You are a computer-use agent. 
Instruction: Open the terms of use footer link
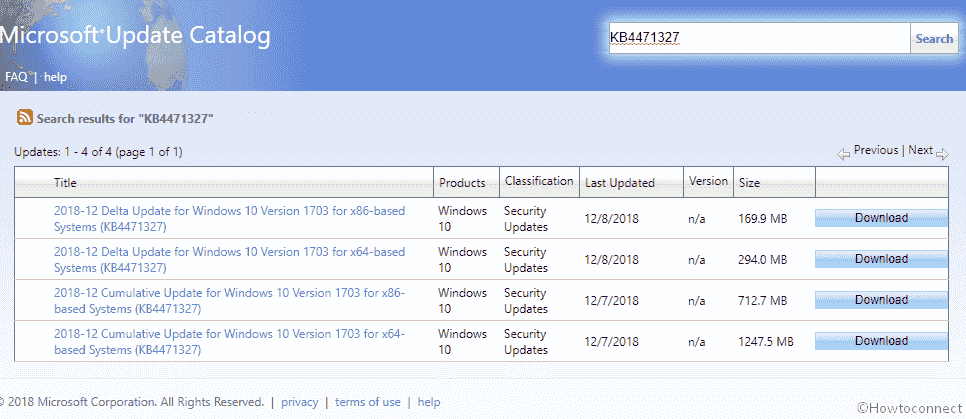pyautogui.click(x=368, y=402)
